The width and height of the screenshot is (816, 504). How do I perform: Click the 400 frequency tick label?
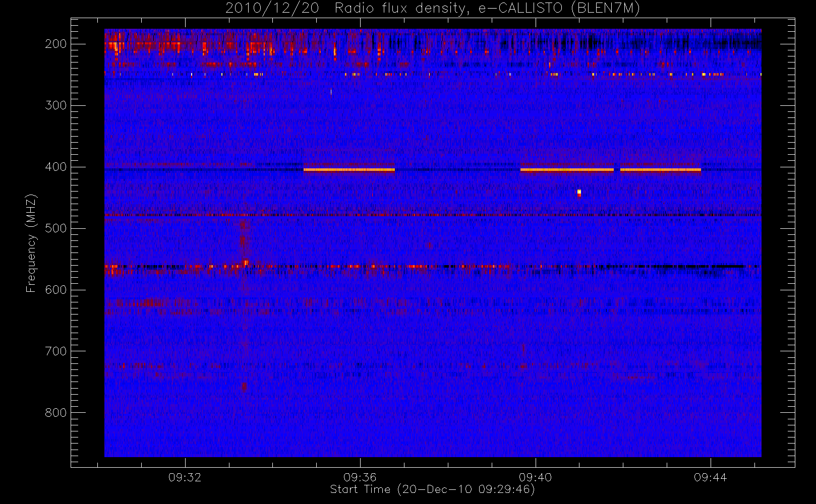click(x=56, y=167)
